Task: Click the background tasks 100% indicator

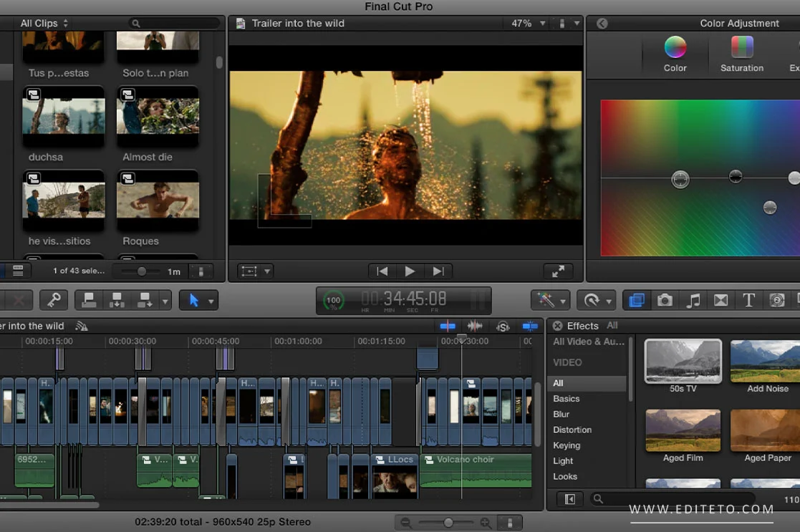Action: click(x=333, y=301)
